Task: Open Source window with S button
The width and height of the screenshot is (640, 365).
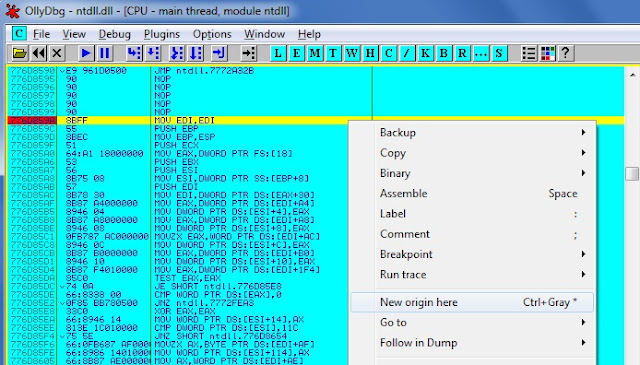Action: tap(499, 53)
